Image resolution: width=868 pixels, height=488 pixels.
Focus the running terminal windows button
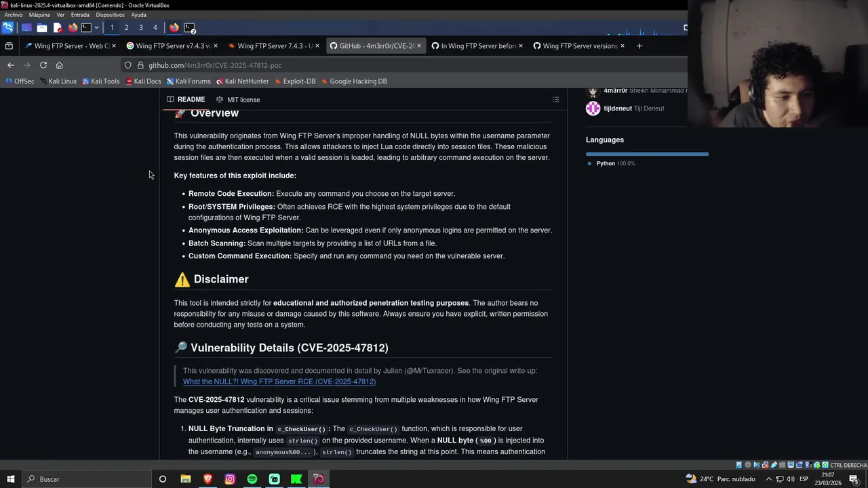(190, 28)
